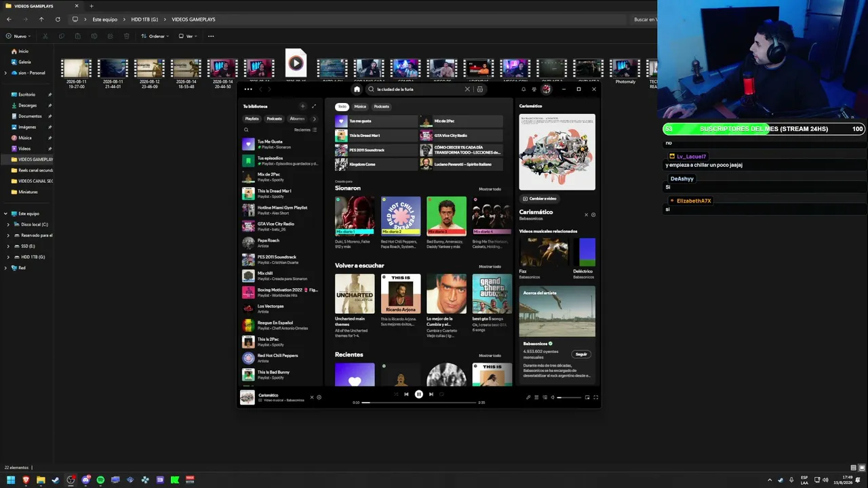The image size is (868, 488).
Task: Open the Windows Start menu
Action: pos(11,480)
